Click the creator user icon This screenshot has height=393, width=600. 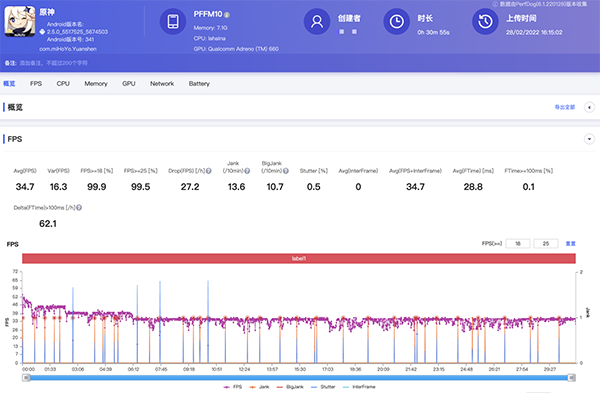317,21
